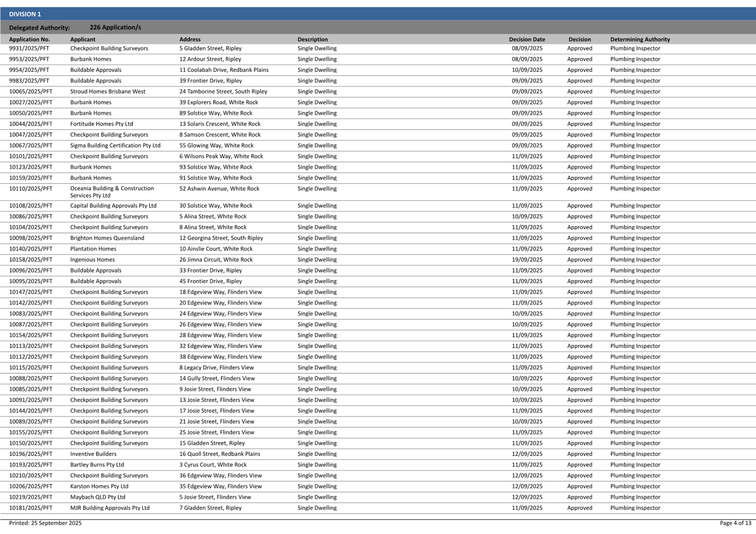Click the Applicant column header

coord(83,39)
